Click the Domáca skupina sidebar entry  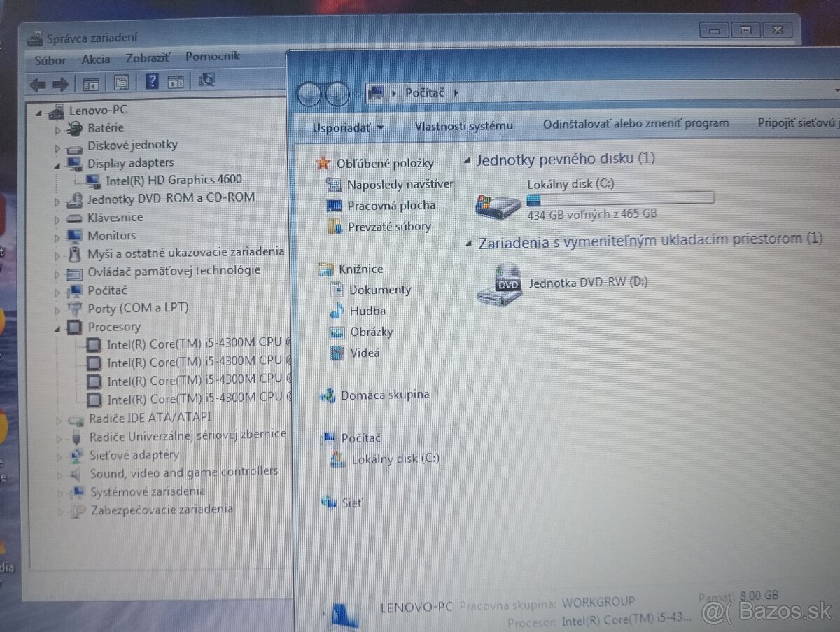pyautogui.click(x=384, y=394)
